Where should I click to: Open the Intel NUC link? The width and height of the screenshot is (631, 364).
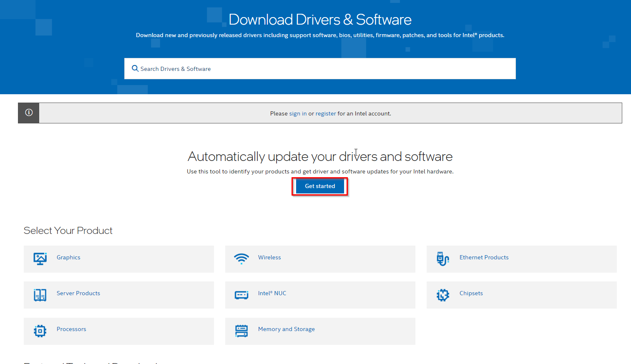(272, 293)
